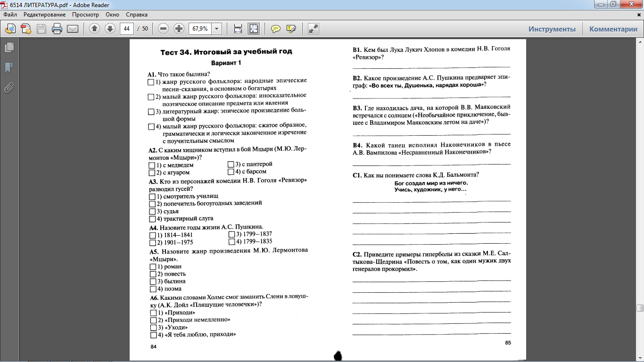Check A1 option 2 малый жанр иносказательное
Image resolution: width=644 pixels, height=362 pixels.
click(151, 97)
